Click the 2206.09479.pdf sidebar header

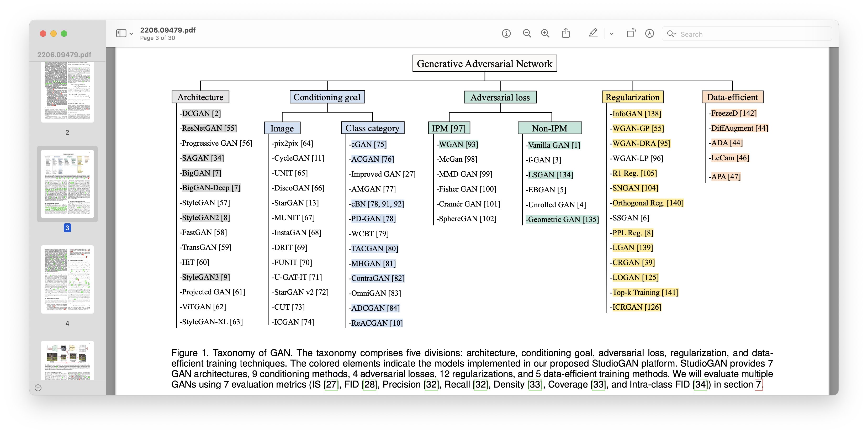pos(64,55)
